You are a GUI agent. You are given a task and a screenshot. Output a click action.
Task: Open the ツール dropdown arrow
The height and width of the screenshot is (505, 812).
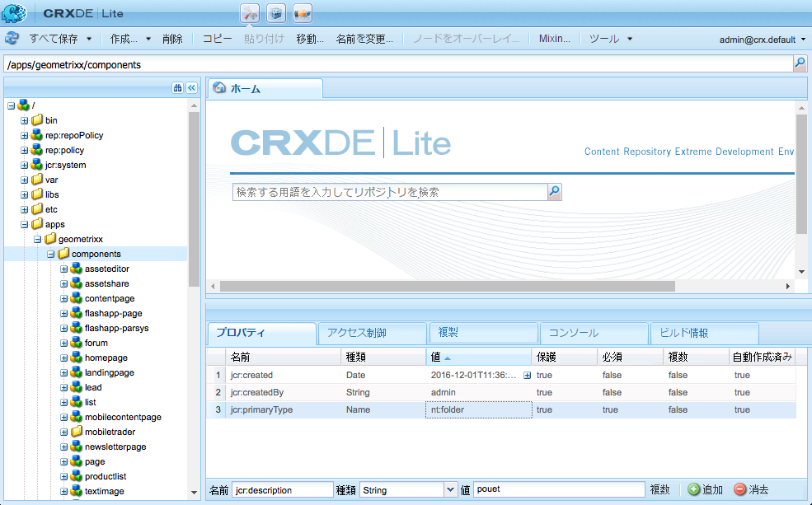tap(630, 39)
